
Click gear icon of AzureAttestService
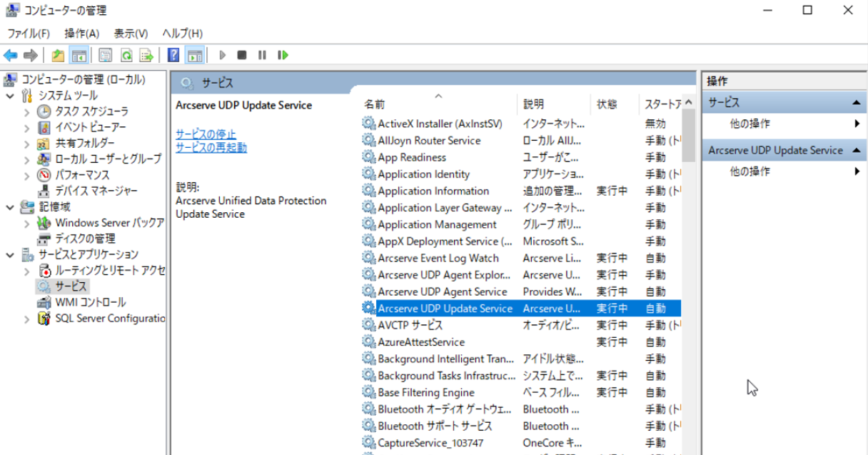(368, 342)
